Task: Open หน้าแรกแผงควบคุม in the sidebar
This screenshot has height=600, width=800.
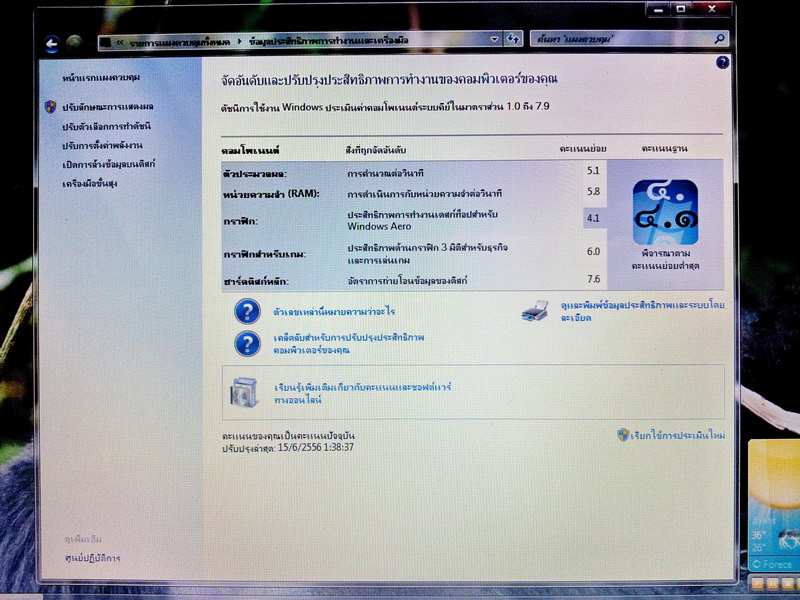Action: coord(101,78)
